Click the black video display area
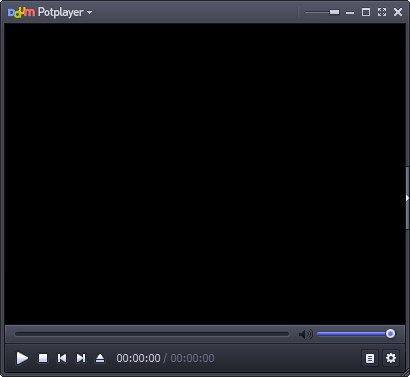 pos(205,174)
